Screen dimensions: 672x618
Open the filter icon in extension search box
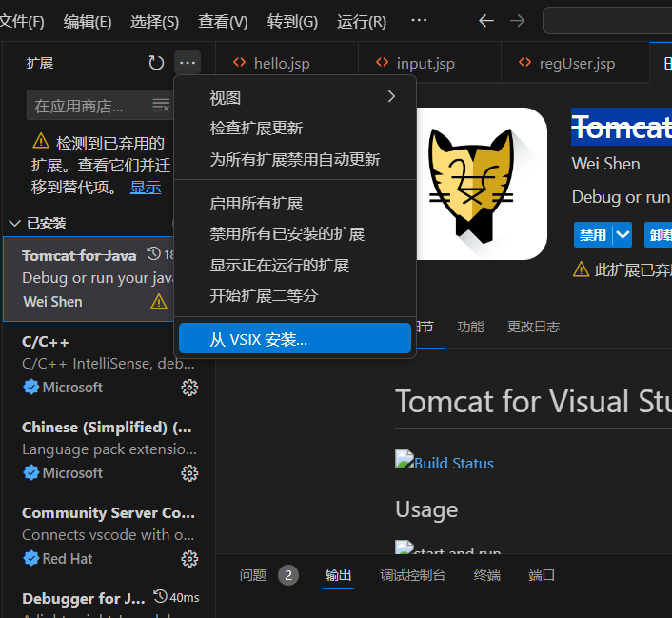(x=161, y=105)
